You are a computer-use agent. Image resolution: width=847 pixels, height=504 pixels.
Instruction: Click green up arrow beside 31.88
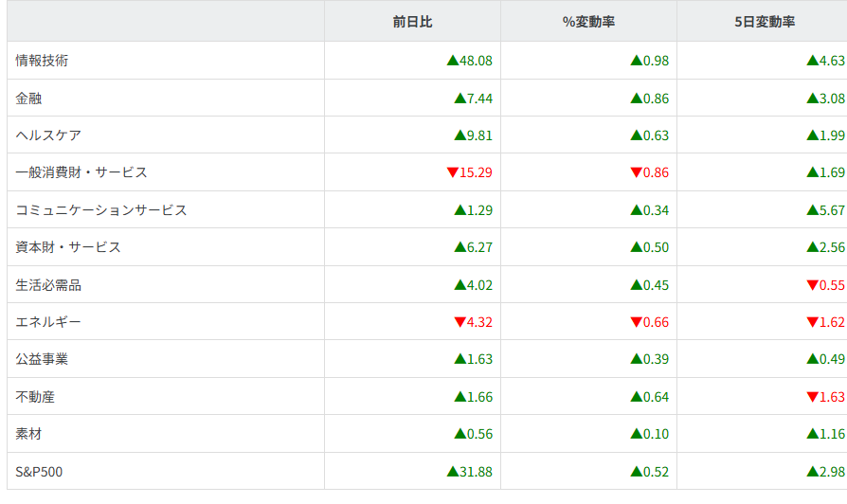452,472
